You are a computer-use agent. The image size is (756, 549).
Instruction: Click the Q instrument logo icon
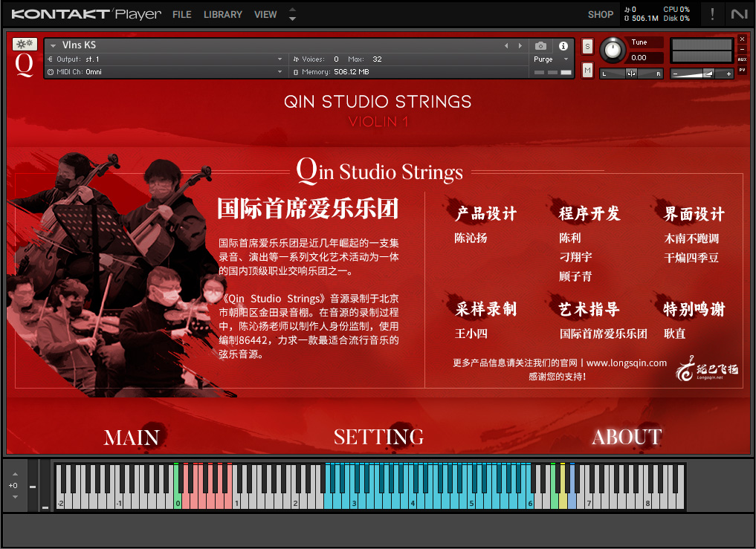tap(24, 65)
